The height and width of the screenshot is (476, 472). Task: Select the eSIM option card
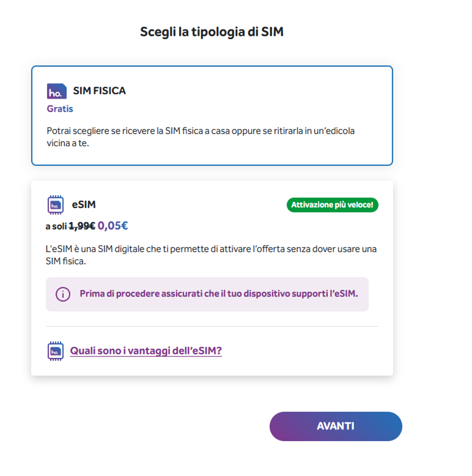pos(212,278)
